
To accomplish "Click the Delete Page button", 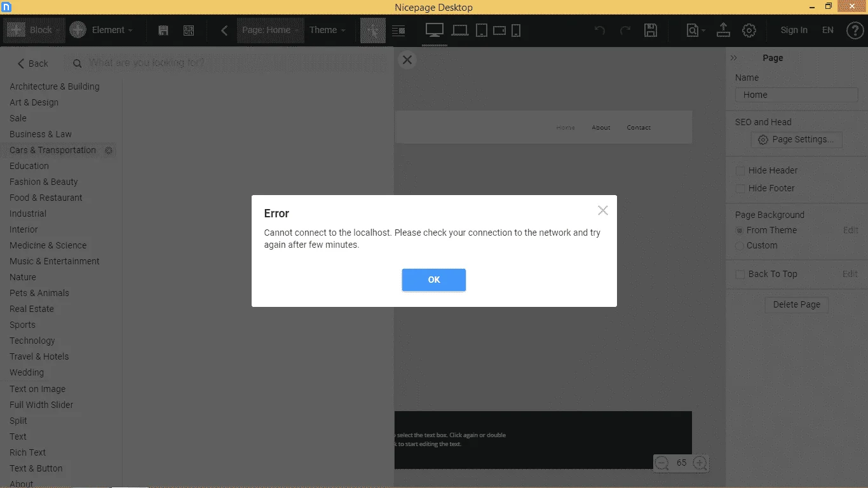I will (x=797, y=304).
